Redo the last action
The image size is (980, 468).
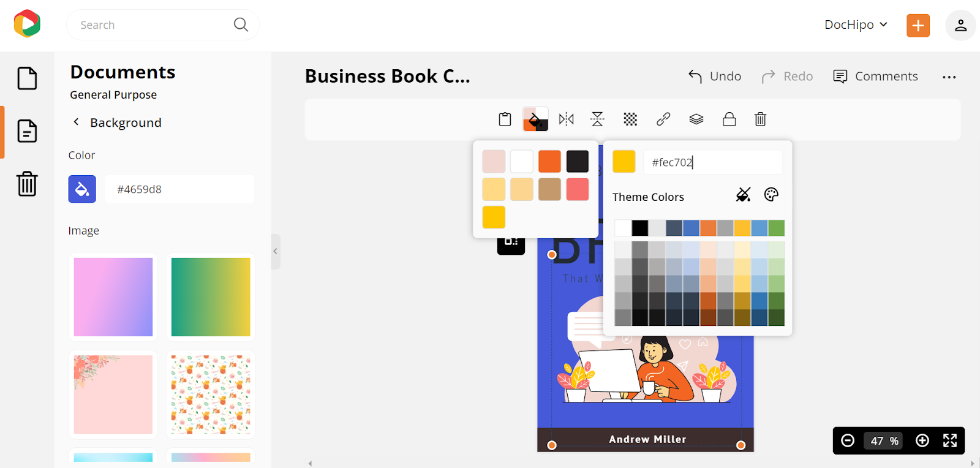[x=787, y=77]
